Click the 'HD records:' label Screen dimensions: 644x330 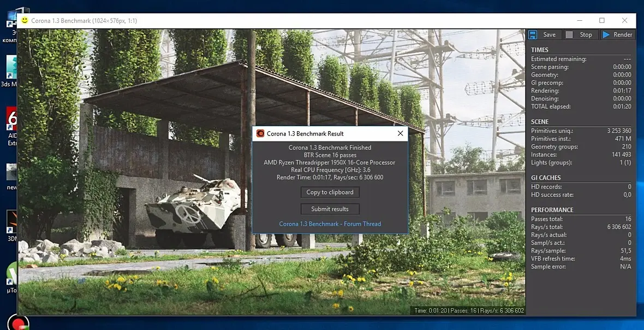(546, 186)
